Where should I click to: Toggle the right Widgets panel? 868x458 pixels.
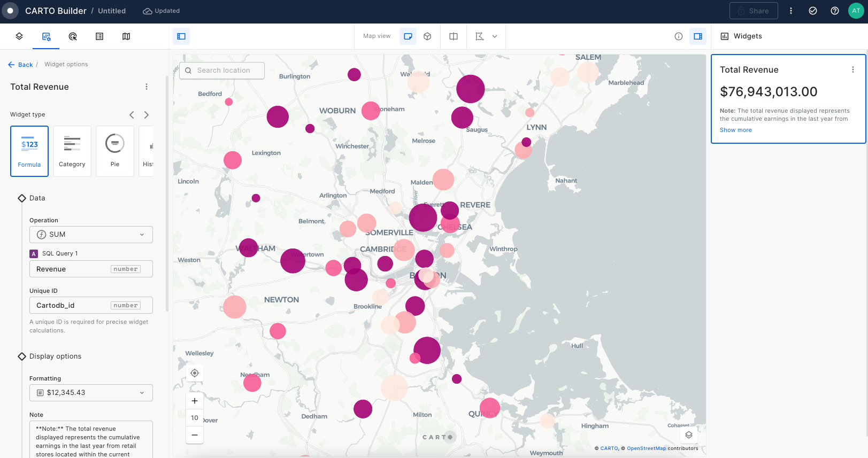pyautogui.click(x=698, y=36)
